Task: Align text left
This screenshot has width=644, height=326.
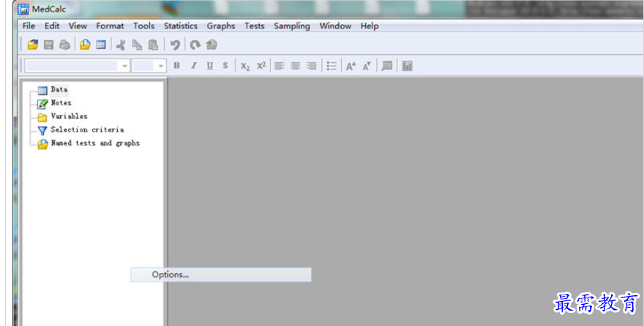Action: tap(280, 66)
